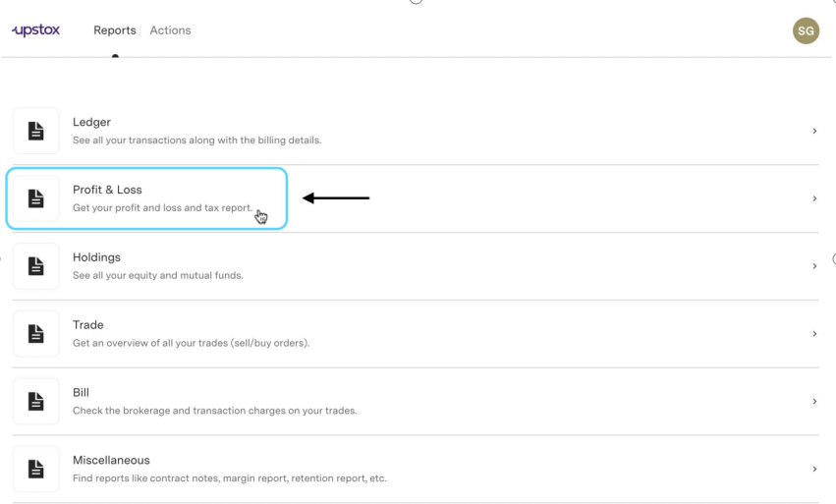Click the Upstox logo
The image size is (836, 504).
click(35, 29)
